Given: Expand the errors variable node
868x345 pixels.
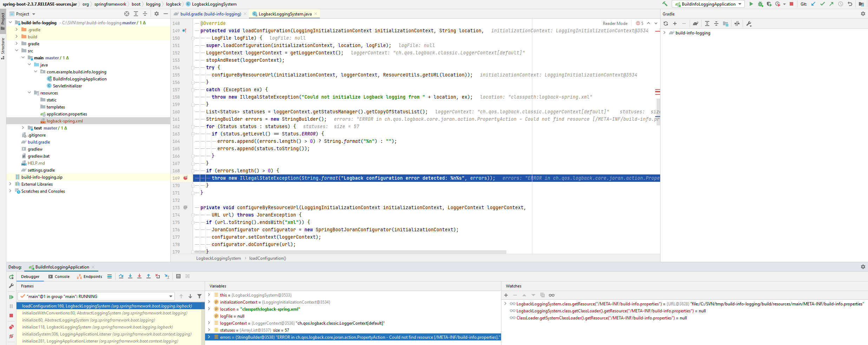Looking at the screenshot, I should coord(209,337).
